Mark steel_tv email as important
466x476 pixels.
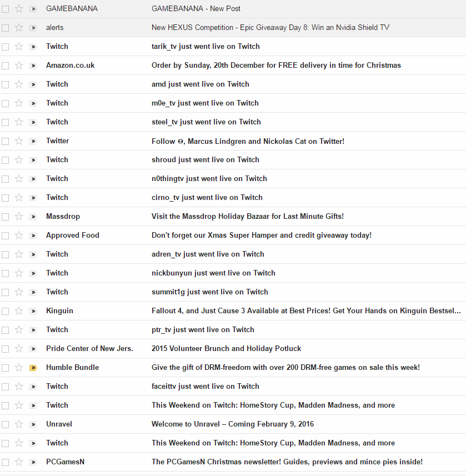click(33, 122)
